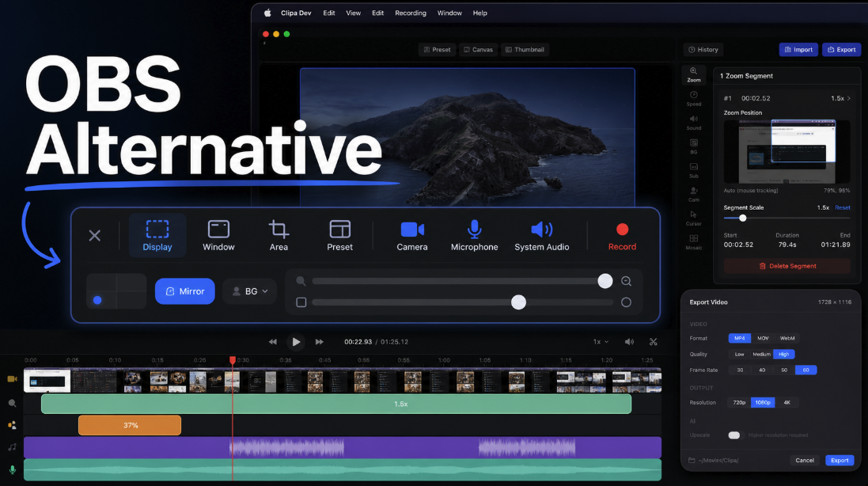
Task: Choose Window capture mode
Action: (218, 235)
